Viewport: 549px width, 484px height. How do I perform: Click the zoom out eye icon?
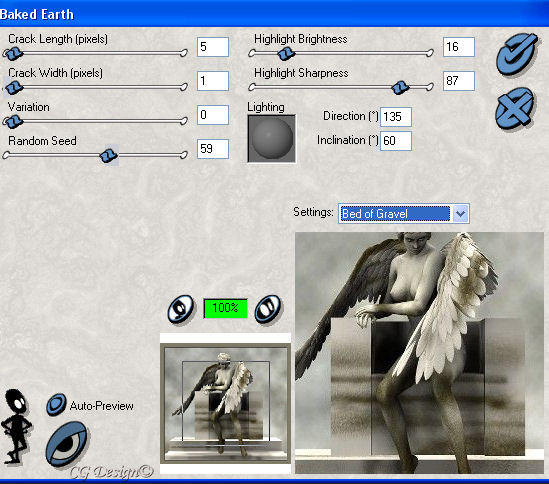181,309
